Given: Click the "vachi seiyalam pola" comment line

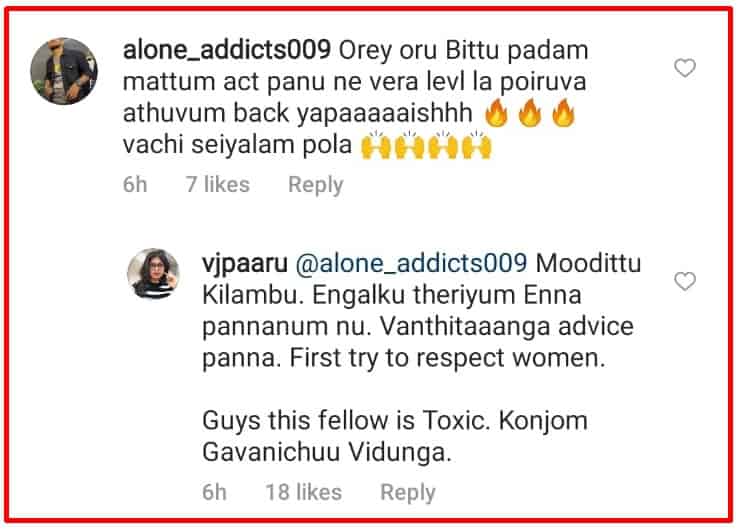Looking at the screenshot, I should click(x=237, y=145).
